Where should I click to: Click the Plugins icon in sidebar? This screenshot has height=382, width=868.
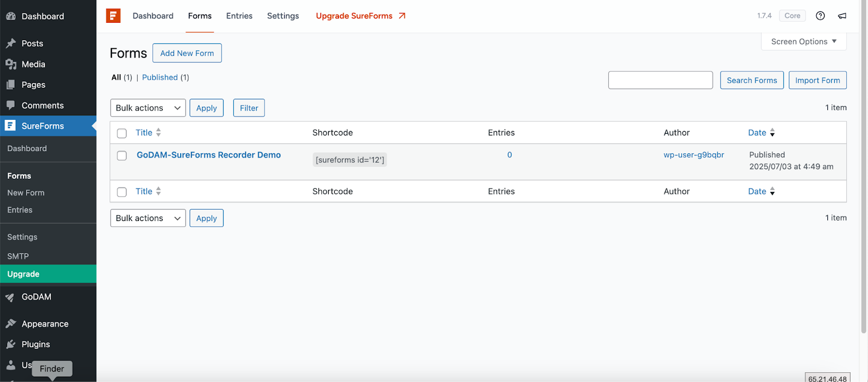11,345
